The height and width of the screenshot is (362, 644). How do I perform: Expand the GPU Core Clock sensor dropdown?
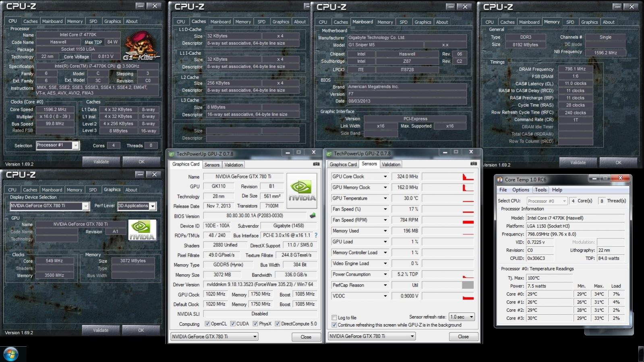click(385, 177)
